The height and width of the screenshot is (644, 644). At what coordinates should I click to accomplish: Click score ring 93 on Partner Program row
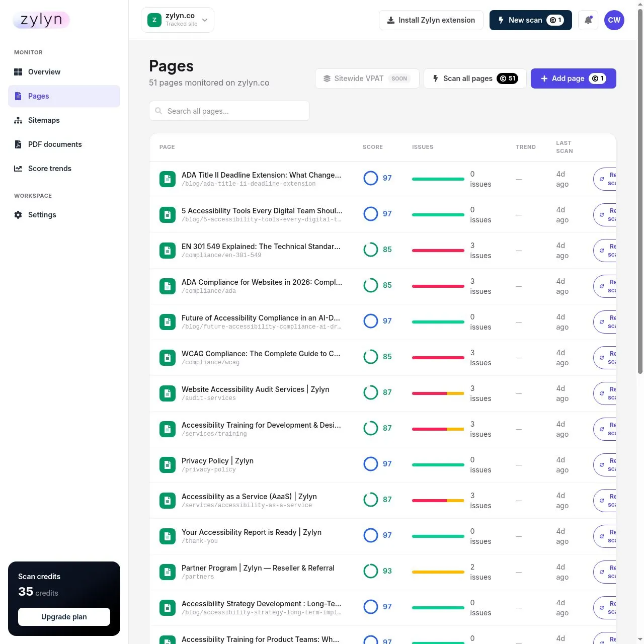tap(371, 571)
